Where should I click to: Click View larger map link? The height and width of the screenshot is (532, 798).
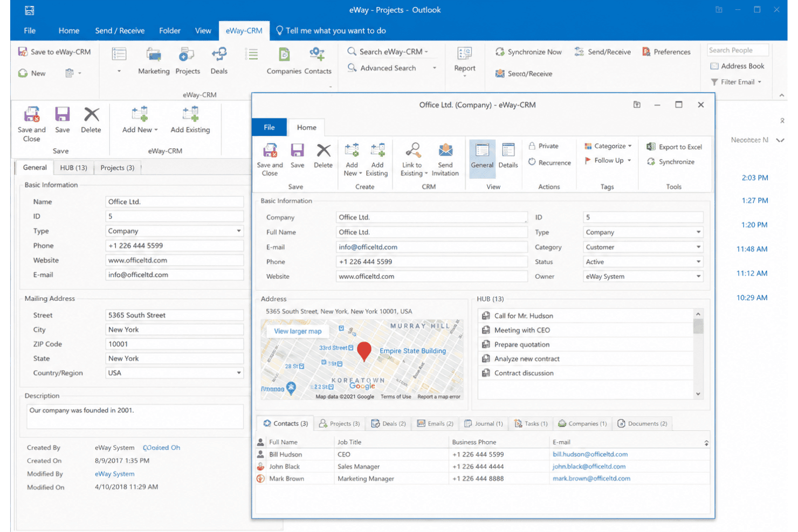pyautogui.click(x=298, y=331)
